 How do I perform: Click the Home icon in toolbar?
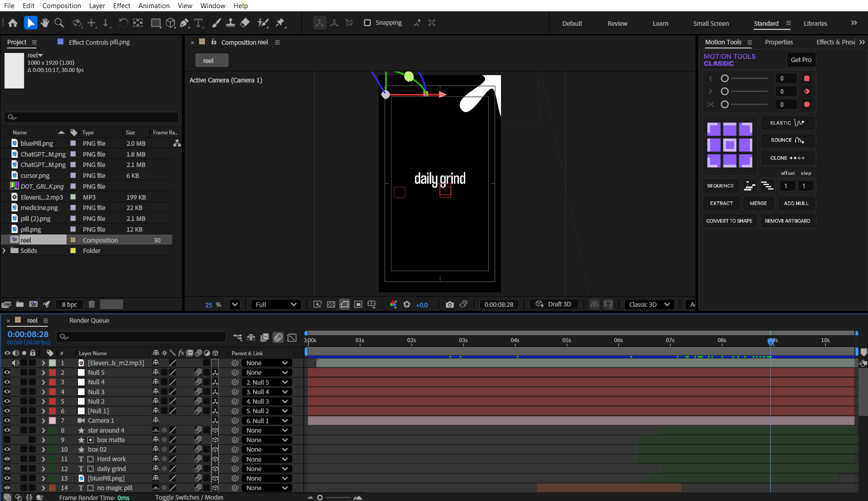click(13, 23)
